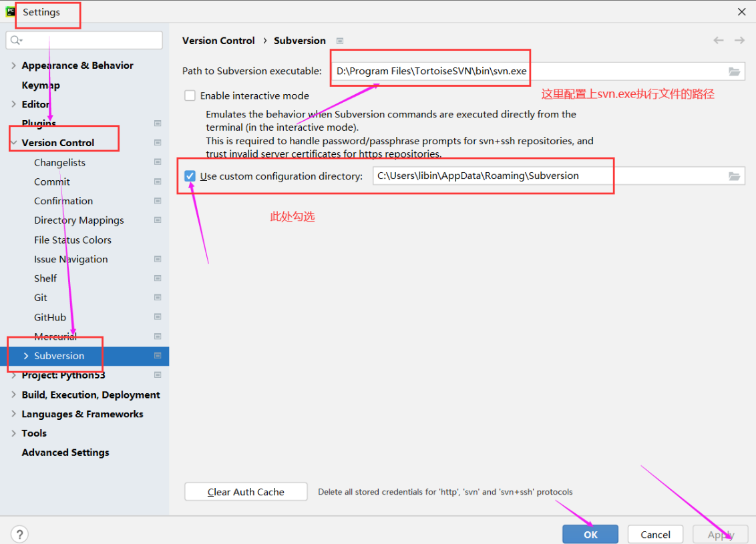Open the Git settings page
The image size is (756, 544).
pos(41,298)
